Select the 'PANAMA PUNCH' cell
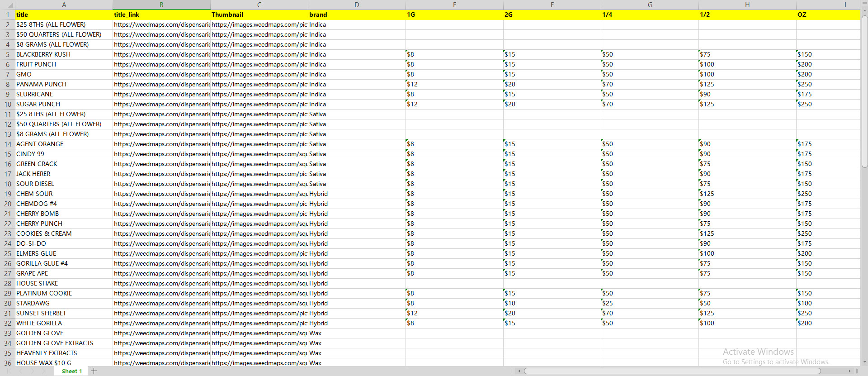This screenshot has width=868, height=376. tap(64, 84)
